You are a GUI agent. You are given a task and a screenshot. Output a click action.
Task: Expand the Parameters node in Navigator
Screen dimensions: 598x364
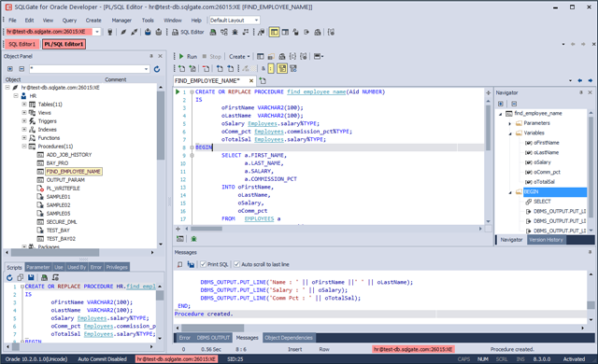pyautogui.click(x=510, y=123)
